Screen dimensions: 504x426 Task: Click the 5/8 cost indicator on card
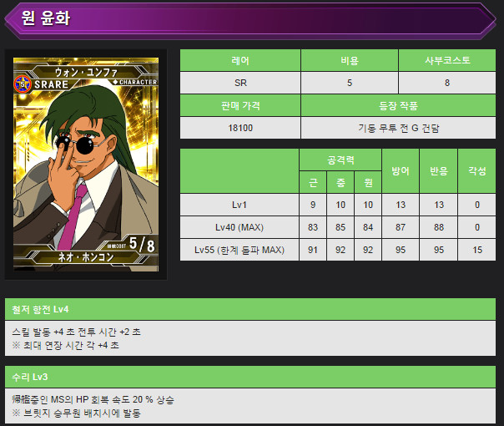coord(142,244)
